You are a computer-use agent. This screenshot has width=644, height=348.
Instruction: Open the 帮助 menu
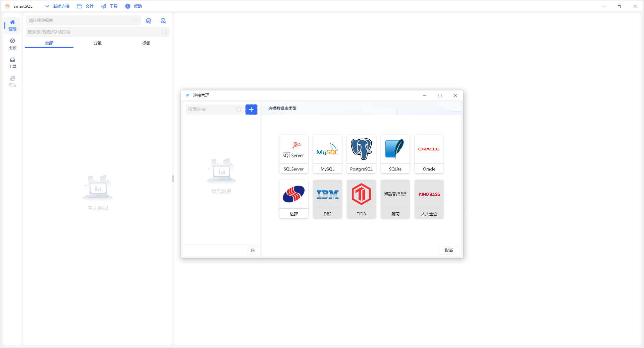133,6
